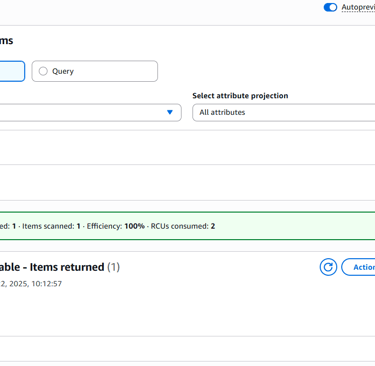
Task: Expand the table or index dropdown arrow
Action: pos(170,112)
